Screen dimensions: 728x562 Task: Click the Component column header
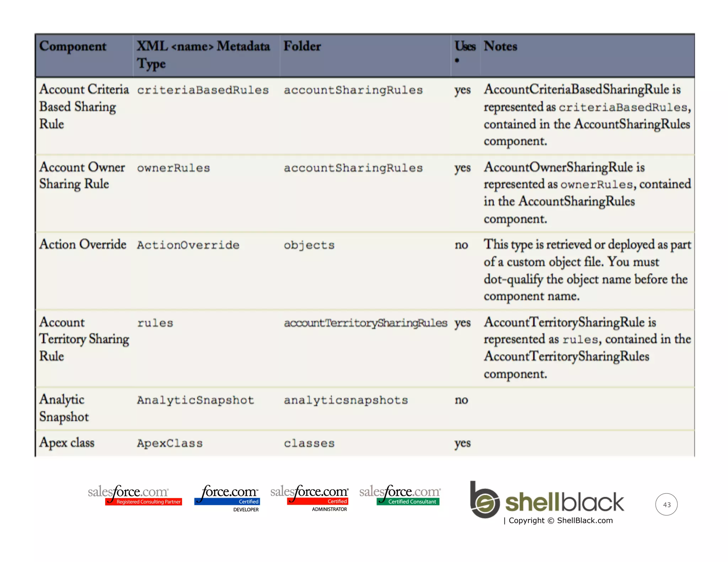coord(73,47)
